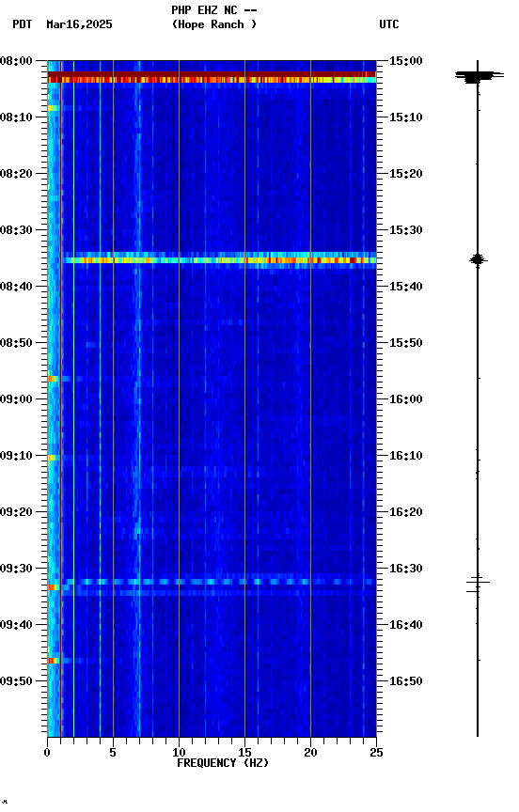
Task: Click the 0 Hz frequency tick label
Action: pos(47,753)
